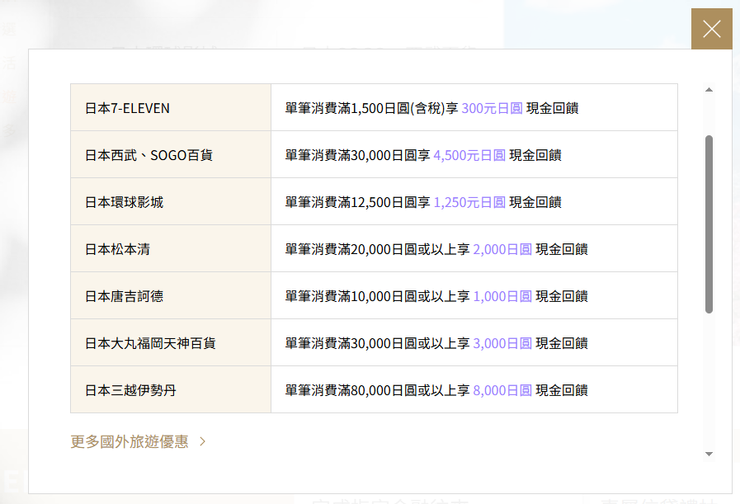This screenshot has height=504, width=740.
Task: Select the 日本7-ELEVEN merchant cell
Action: 127,108
